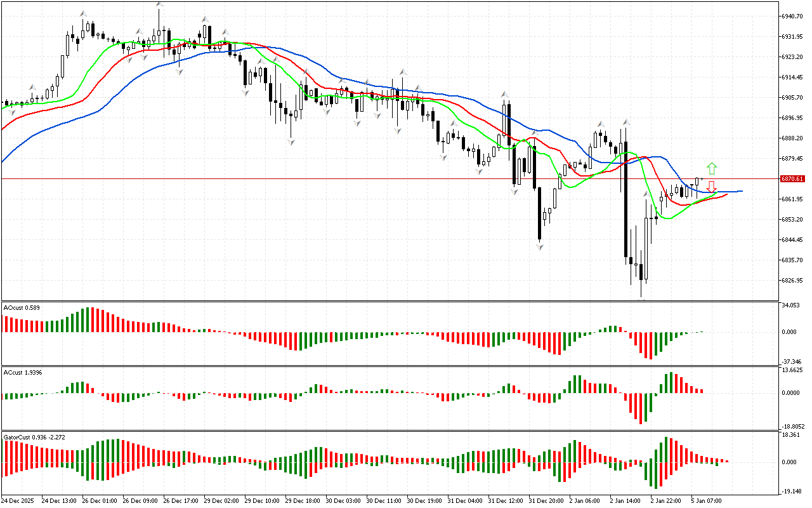Screen dimensions: 812x508
Task: Click the AOcust 0.589 indicator label
Action: click(x=22, y=308)
